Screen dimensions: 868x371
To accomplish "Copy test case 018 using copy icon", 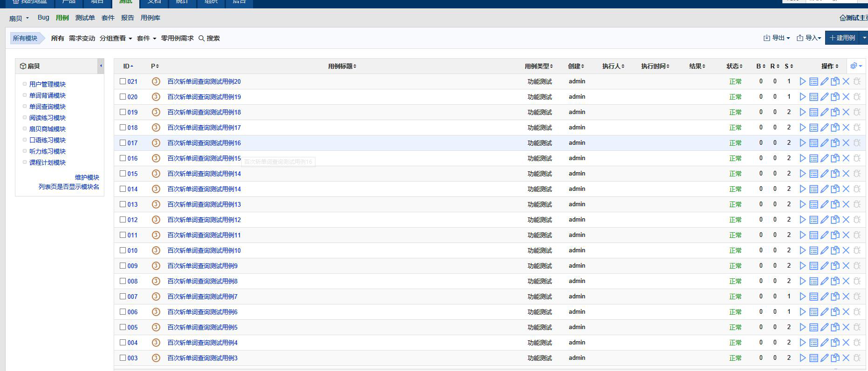I will pyautogui.click(x=835, y=128).
